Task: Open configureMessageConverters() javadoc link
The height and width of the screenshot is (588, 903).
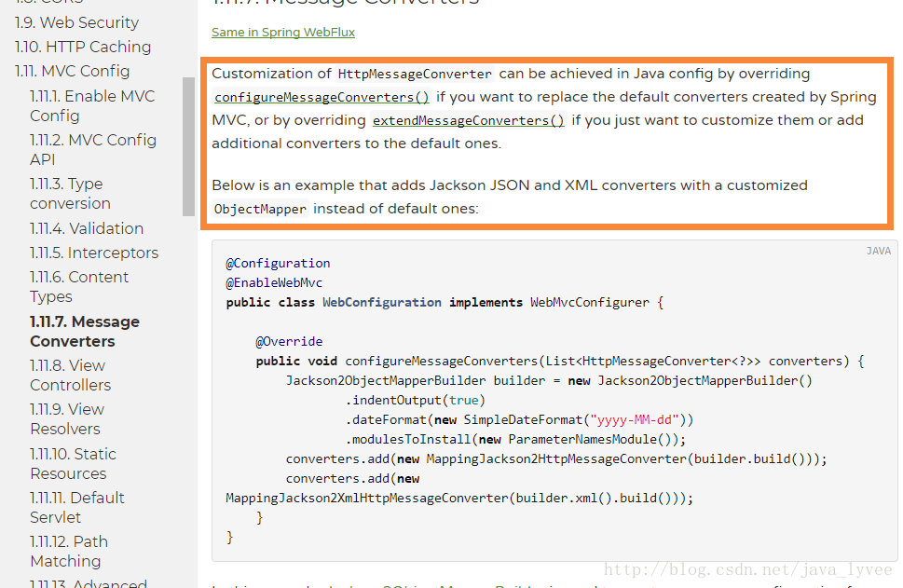Action: [x=322, y=97]
